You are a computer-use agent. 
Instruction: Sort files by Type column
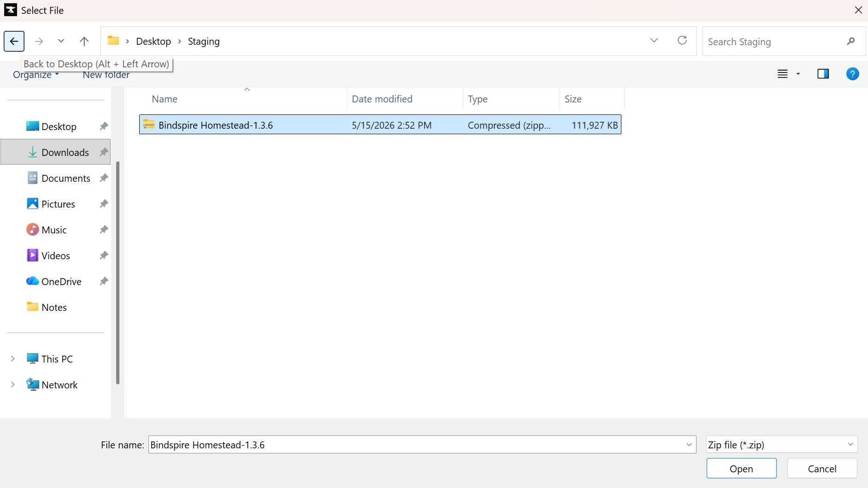tap(511, 99)
